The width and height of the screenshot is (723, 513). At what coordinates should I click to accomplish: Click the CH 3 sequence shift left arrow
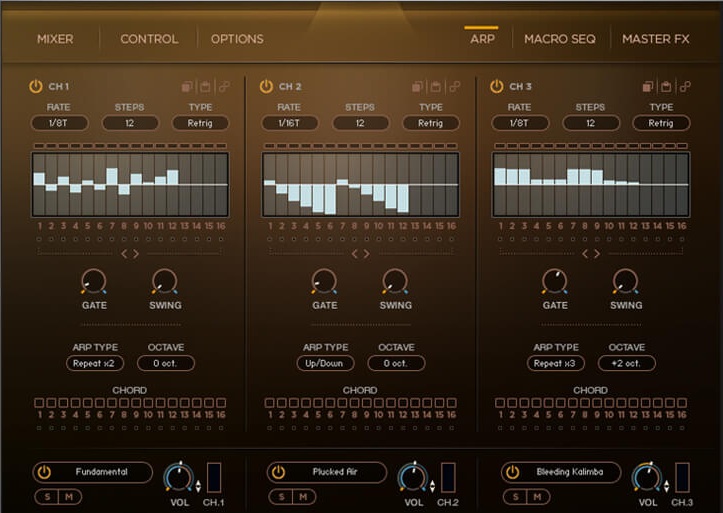(x=585, y=254)
